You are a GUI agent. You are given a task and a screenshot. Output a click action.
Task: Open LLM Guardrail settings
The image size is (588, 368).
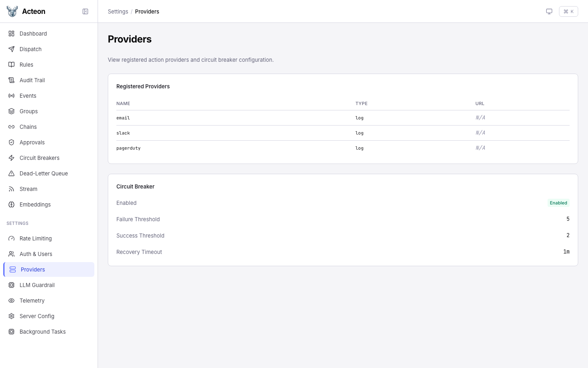tap(37, 285)
